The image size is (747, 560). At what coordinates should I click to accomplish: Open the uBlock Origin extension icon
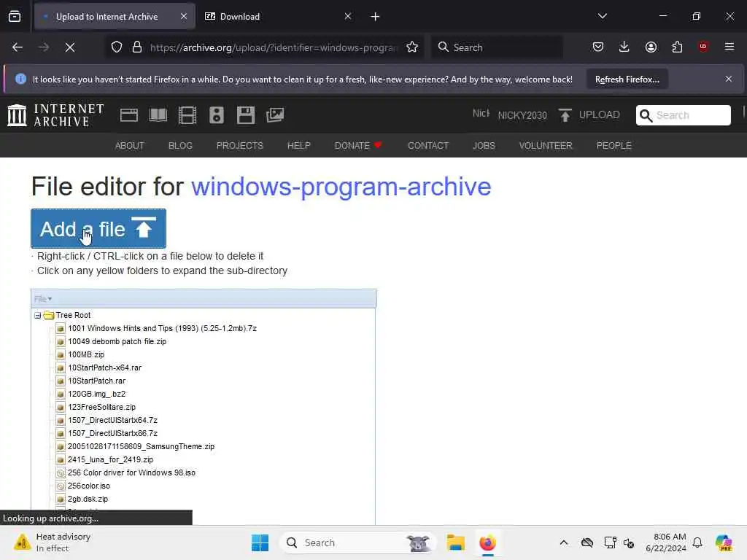(703, 47)
